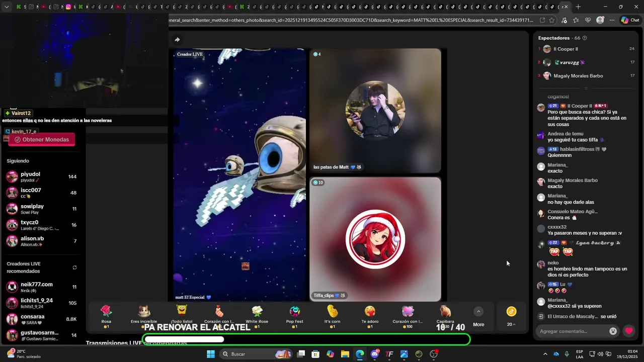Send the White Rose gift

click(257, 316)
